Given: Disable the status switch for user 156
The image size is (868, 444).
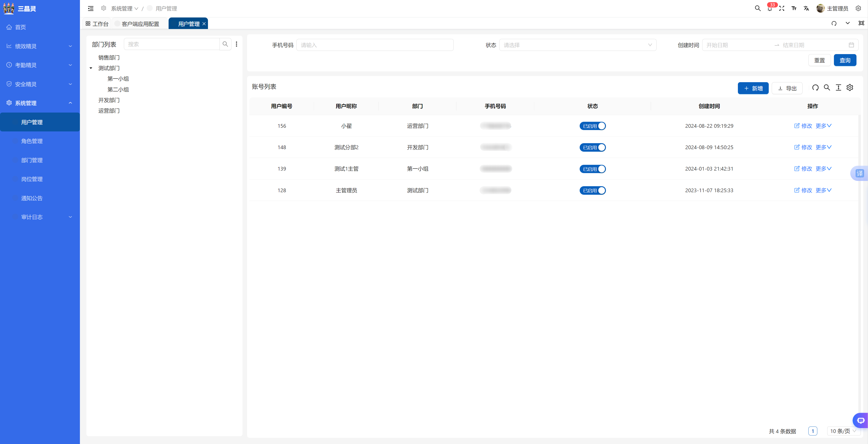Looking at the screenshot, I should click(592, 126).
